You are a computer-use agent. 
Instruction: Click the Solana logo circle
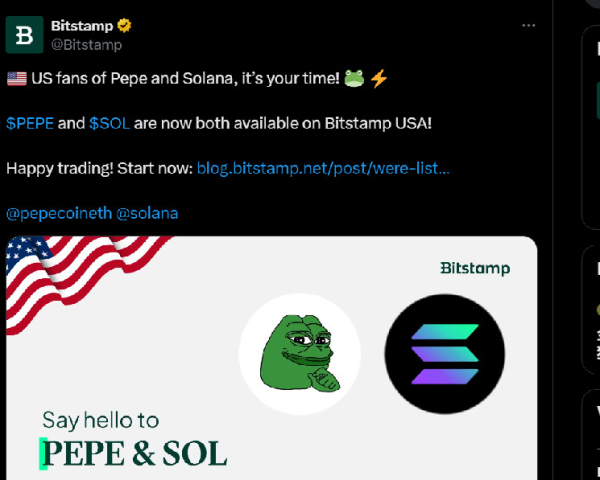[445, 354]
